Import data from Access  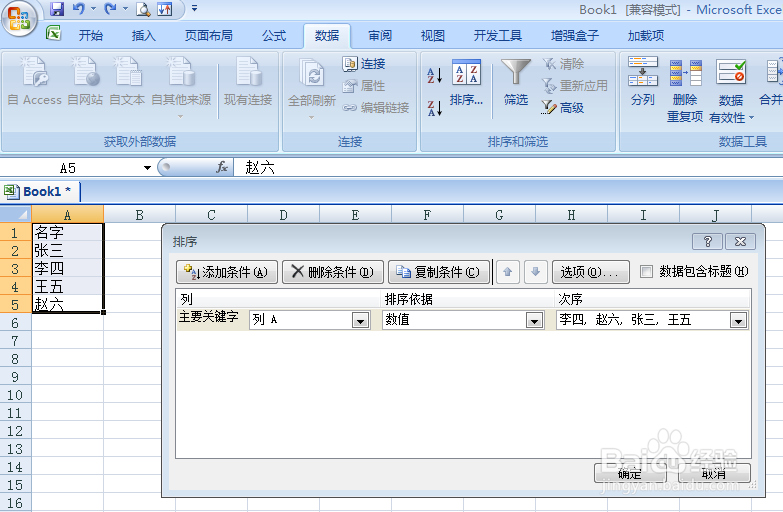click(x=34, y=81)
